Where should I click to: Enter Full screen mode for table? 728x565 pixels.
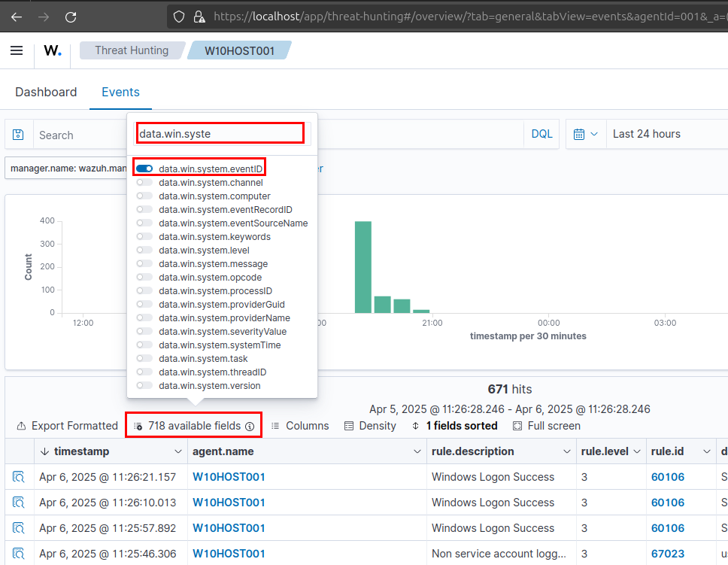547,426
